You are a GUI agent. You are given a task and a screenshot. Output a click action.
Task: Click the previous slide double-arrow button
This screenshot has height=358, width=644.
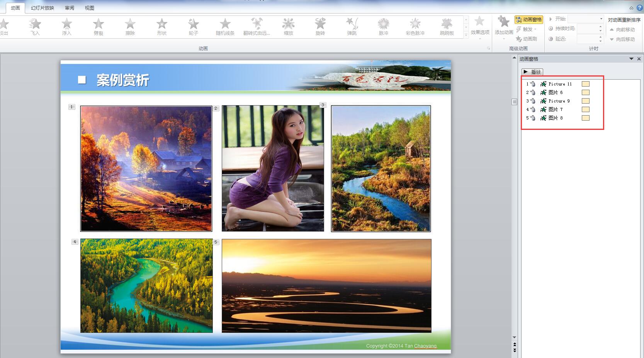click(514, 344)
